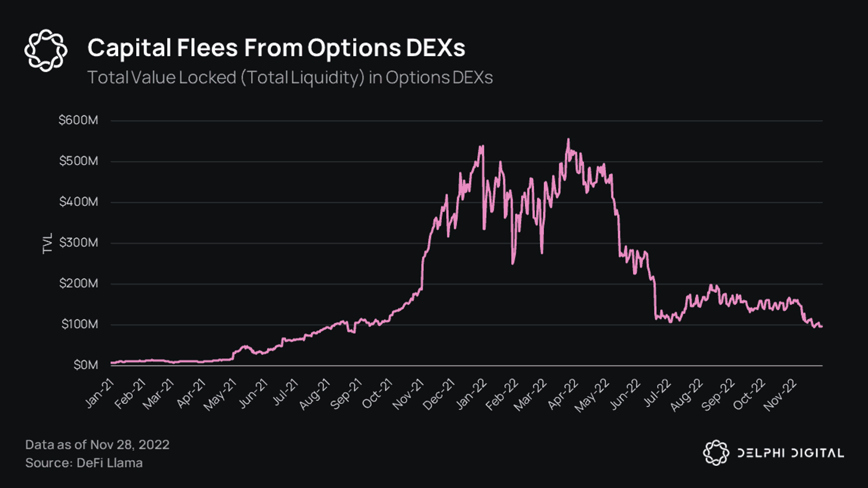Click the "Data as of Nov 28, 2022" note
Screen dimensions: 868x488
pos(97,445)
